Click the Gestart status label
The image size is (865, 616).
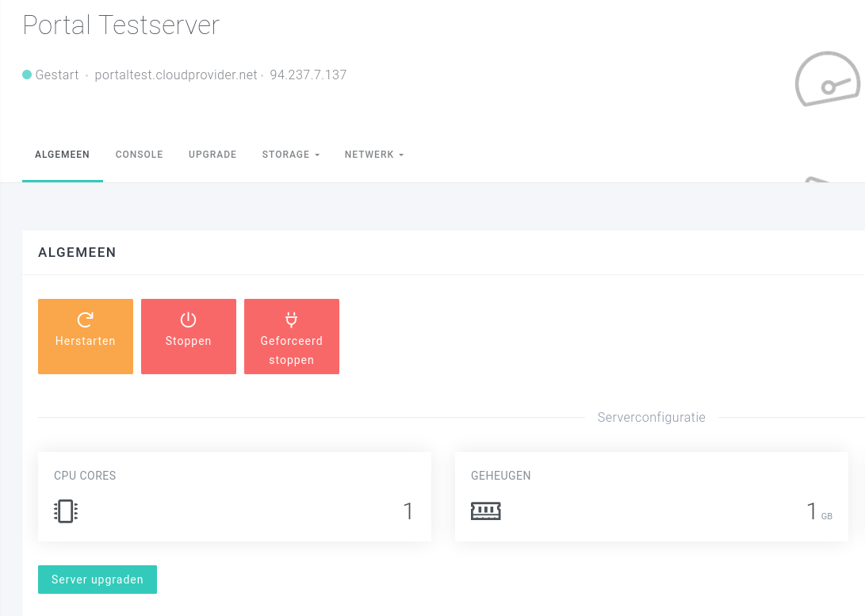point(57,75)
